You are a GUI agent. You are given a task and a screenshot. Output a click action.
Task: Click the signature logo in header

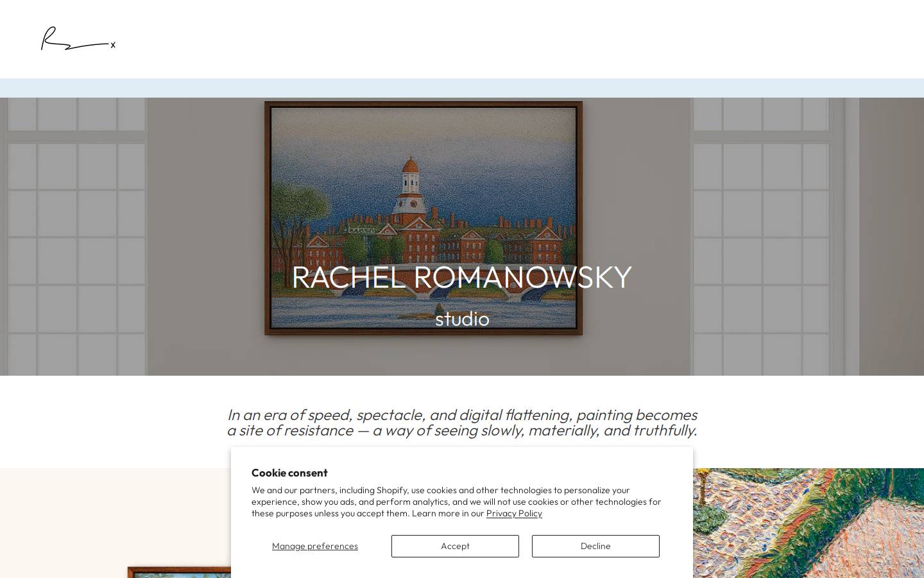78,39
